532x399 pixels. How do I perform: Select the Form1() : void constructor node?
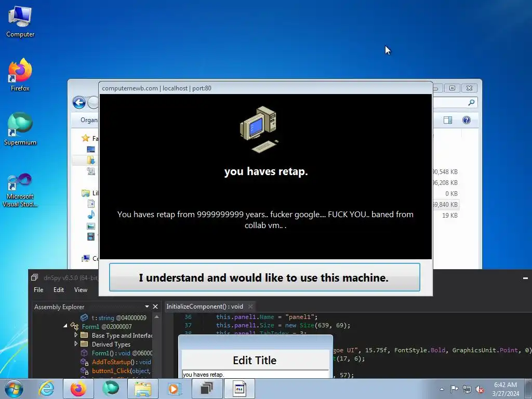116,353
